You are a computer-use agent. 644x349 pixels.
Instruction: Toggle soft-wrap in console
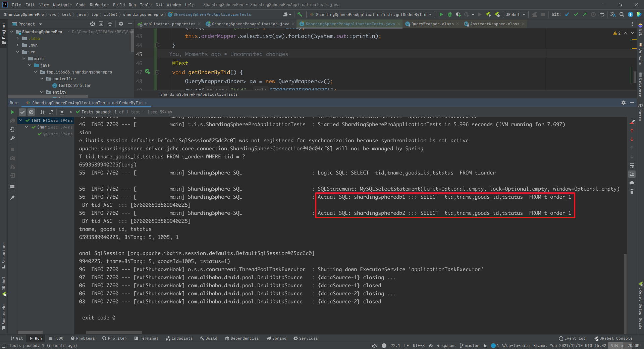[632, 165]
